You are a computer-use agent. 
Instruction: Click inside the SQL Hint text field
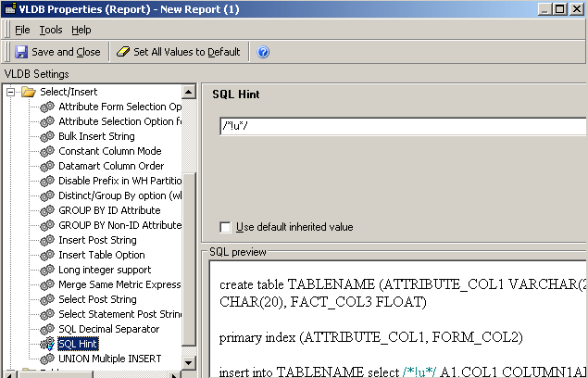pyautogui.click(x=398, y=127)
